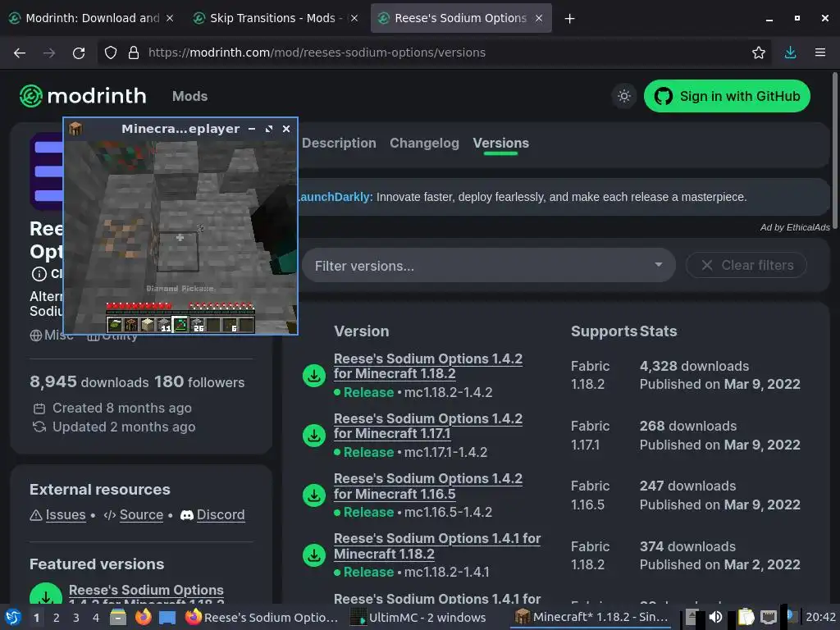Click the Modrinth logo
The image size is (840, 630).
(83, 97)
